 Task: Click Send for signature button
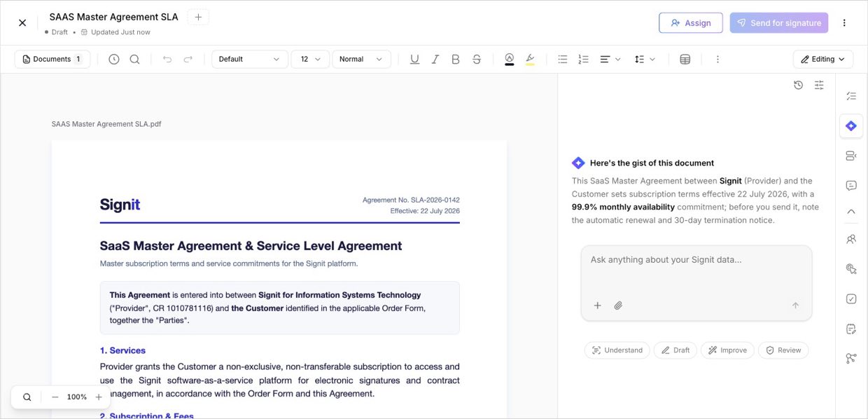(778, 22)
